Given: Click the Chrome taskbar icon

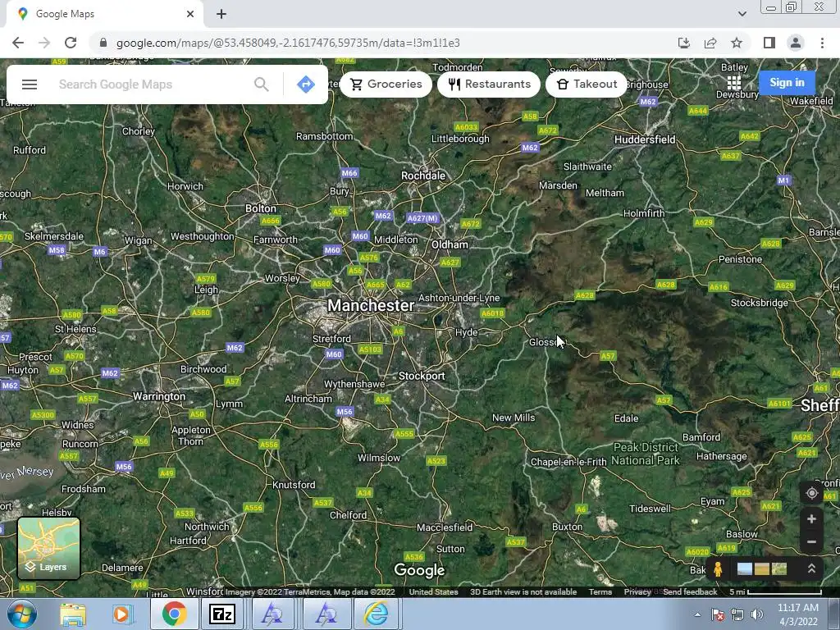Looking at the screenshot, I should [174, 614].
